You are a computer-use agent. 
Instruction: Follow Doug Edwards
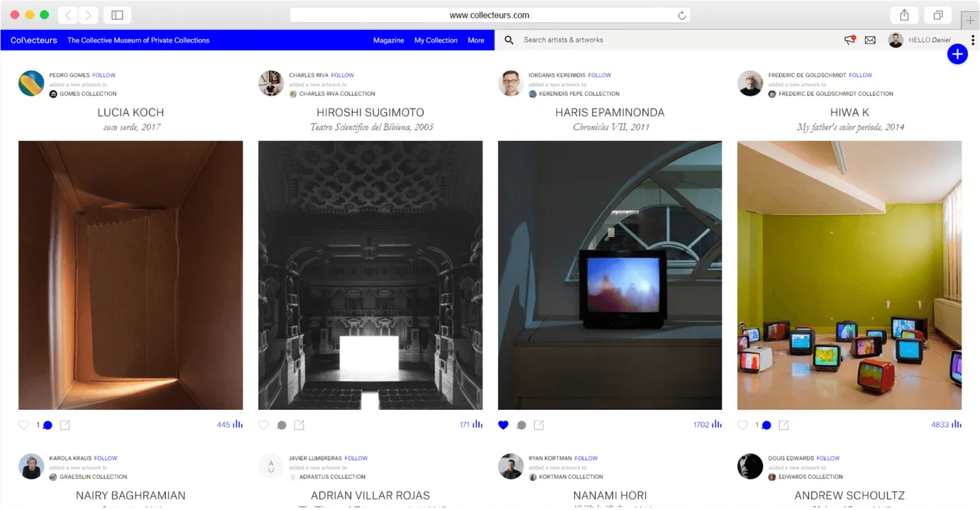828,458
